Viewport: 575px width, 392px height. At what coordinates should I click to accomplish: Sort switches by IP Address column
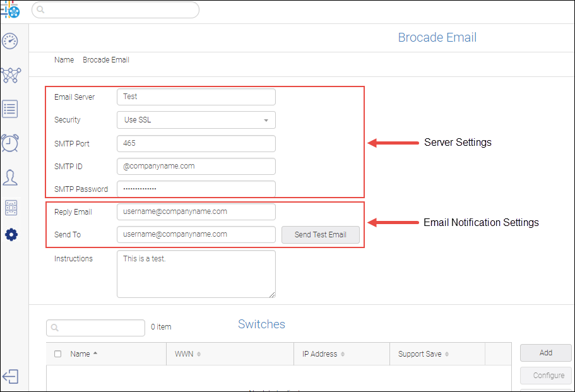tap(319, 354)
